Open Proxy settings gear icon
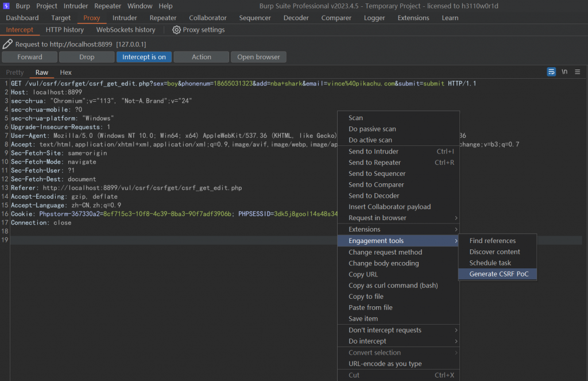The image size is (588, 381). click(x=176, y=30)
